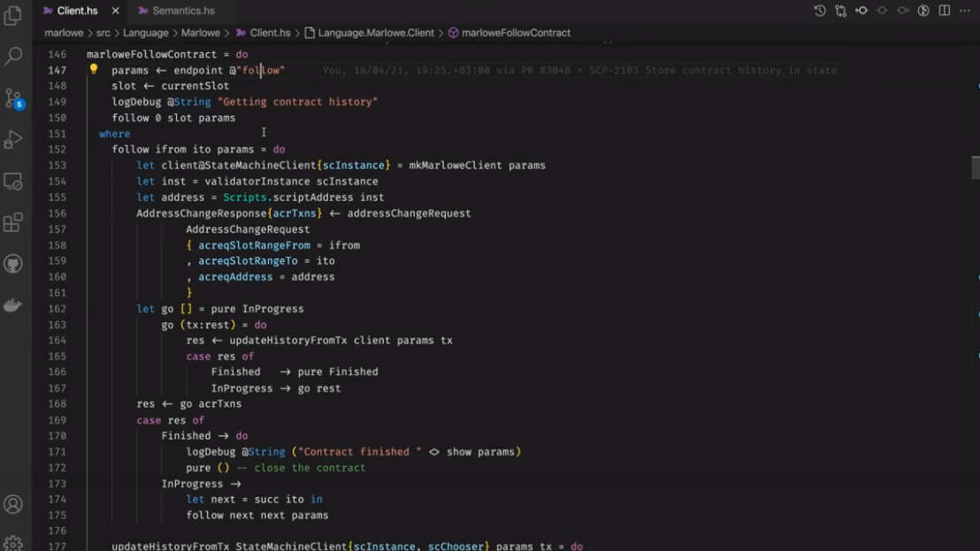Open changes with previous revision icon
The height and width of the screenshot is (551, 980).
(x=841, y=11)
